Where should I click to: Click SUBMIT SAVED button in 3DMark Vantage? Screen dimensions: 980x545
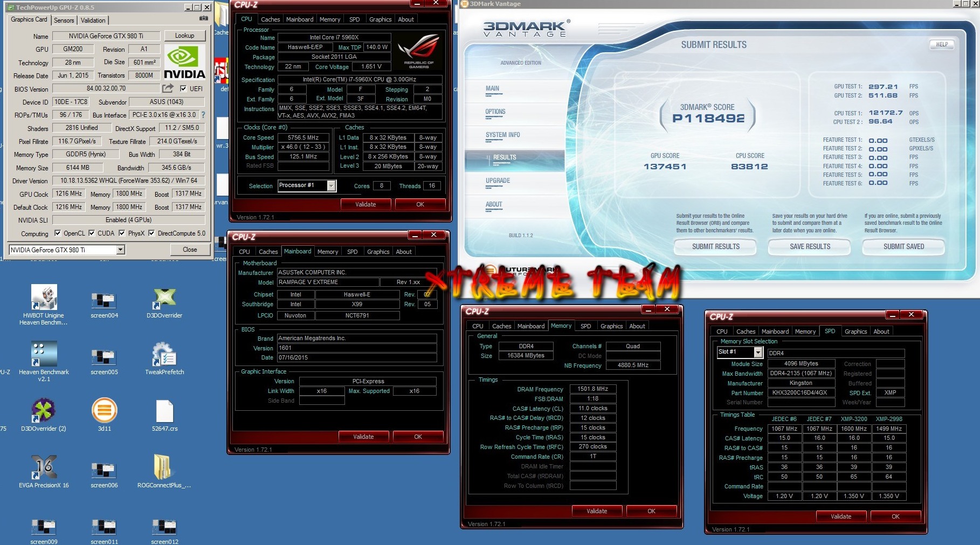(903, 246)
